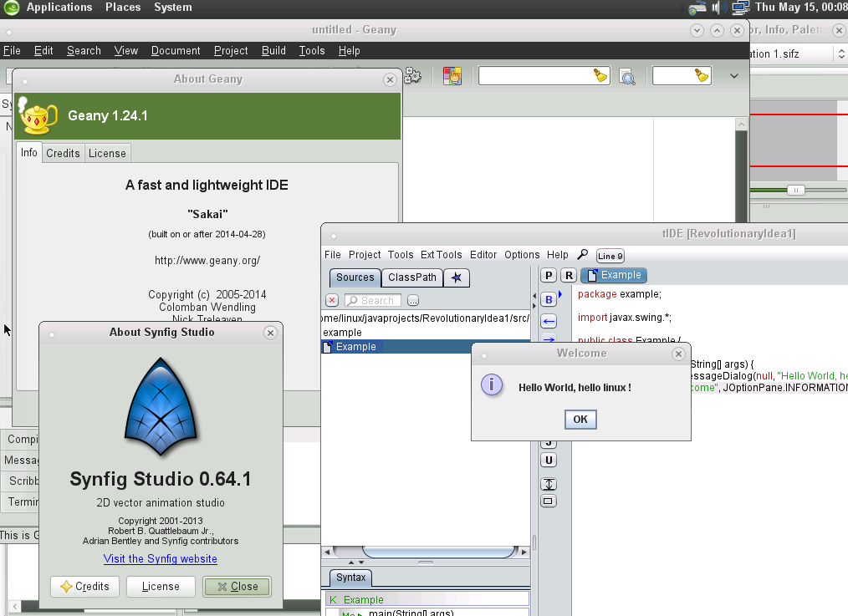Screen dimensions: 848x616
Task: Click the information icon in Welcome dialog
Action: (x=492, y=384)
